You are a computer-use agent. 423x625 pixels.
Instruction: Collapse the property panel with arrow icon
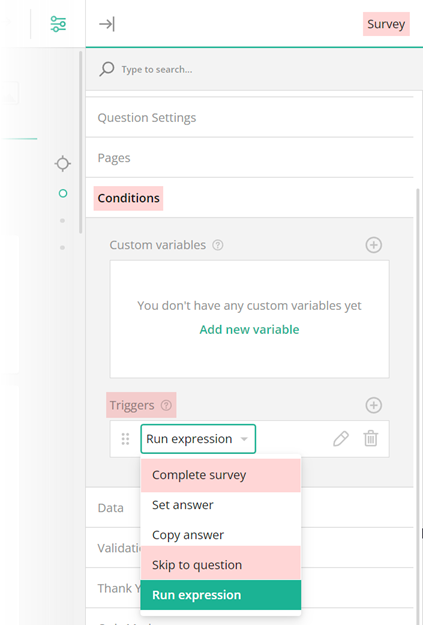(107, 24)
